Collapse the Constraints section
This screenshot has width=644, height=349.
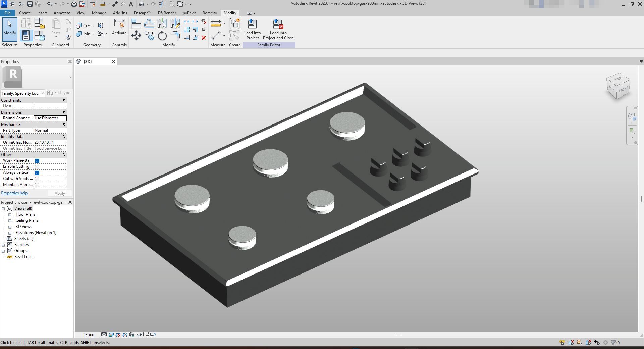pos(64,100)
